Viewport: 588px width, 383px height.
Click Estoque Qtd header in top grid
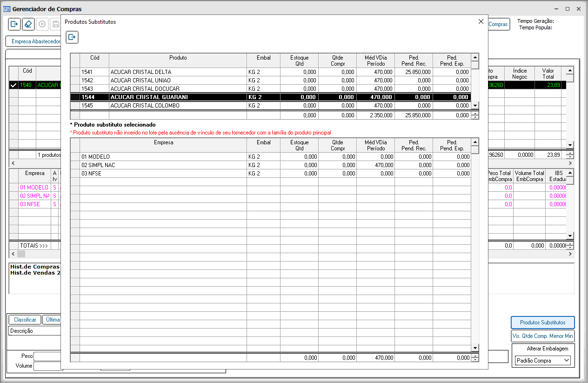(300, 60)
